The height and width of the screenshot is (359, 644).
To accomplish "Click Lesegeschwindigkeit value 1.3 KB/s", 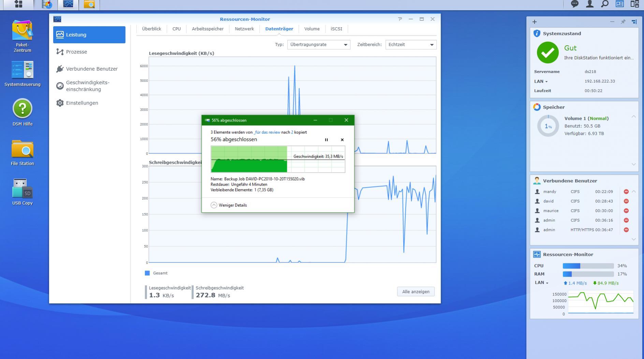I will [161, 295].
